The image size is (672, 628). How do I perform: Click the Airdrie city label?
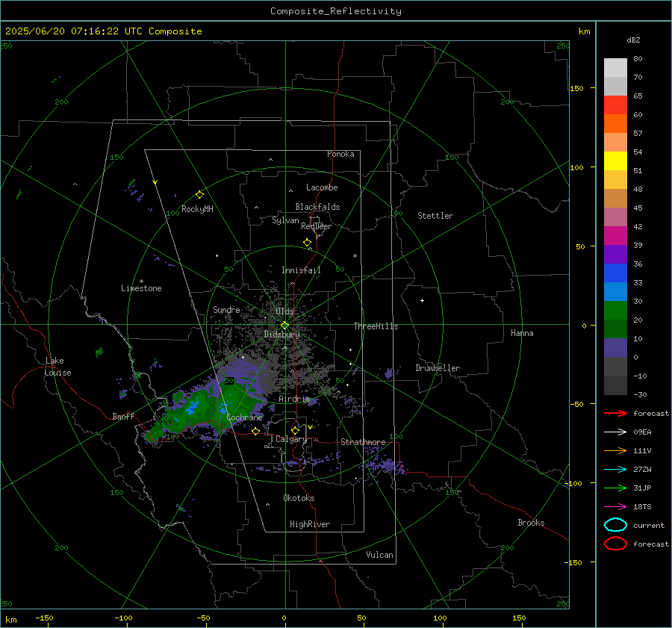(294, 399)
